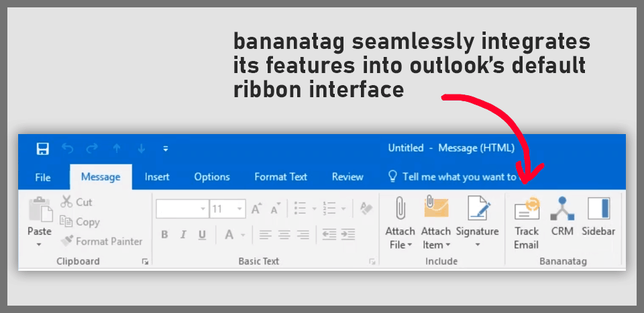644x313 pixels.
Task: Click the Increase Indent icon
Action: tap(347, 235)
